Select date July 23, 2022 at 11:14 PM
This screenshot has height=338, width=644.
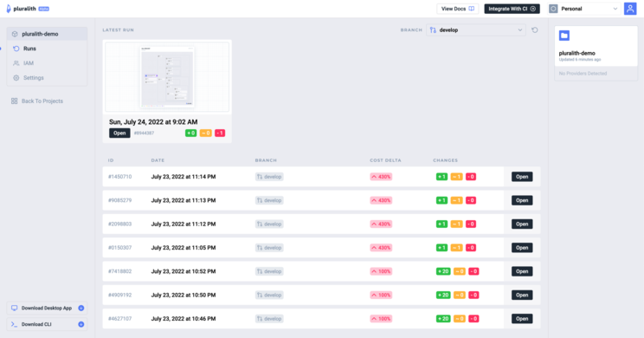point(184,177)
